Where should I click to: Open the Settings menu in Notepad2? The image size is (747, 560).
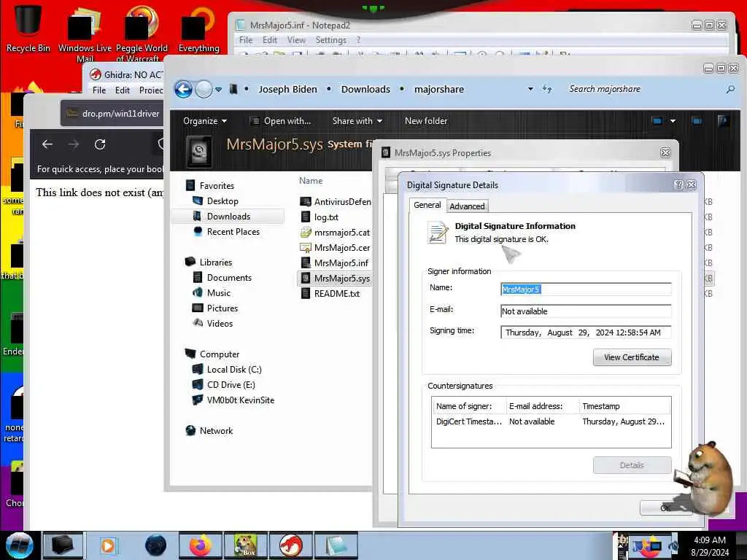(330, 40)
